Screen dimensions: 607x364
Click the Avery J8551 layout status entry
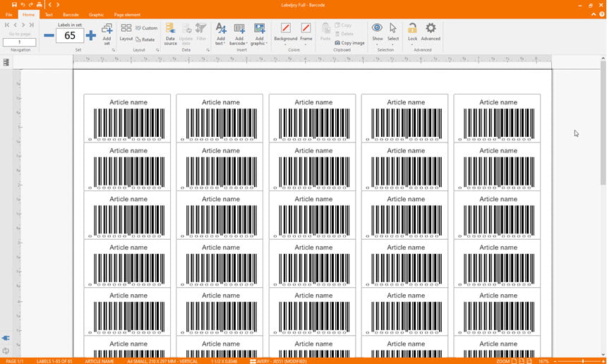click(x=278, y=361)
